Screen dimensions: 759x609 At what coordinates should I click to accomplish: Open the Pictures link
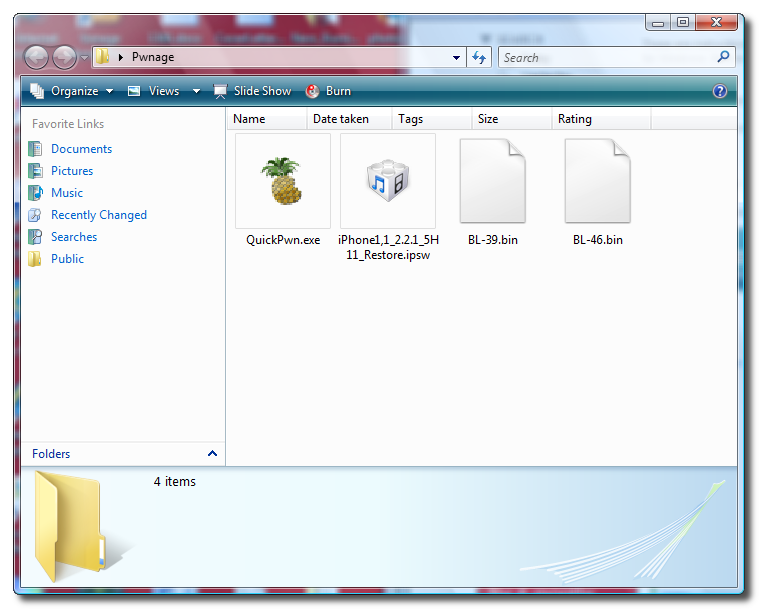72,171
